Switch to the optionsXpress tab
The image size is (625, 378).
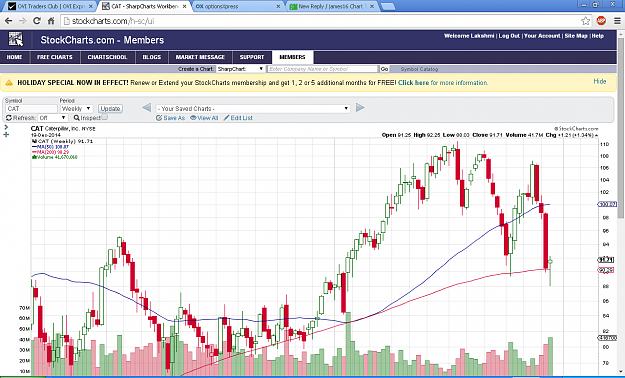(238, 6)
